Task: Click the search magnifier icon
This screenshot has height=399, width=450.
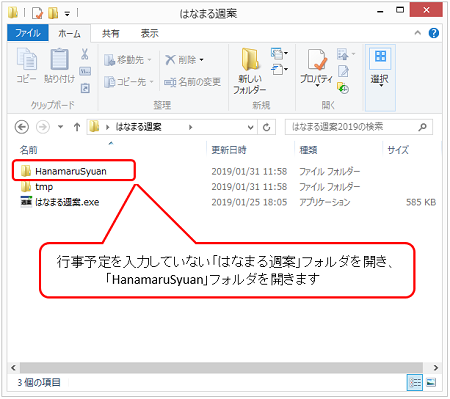Action: tap(422, 127)
